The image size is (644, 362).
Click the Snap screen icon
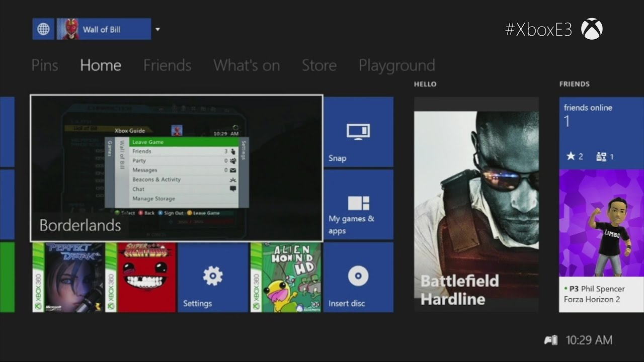(x=358, y=131)
